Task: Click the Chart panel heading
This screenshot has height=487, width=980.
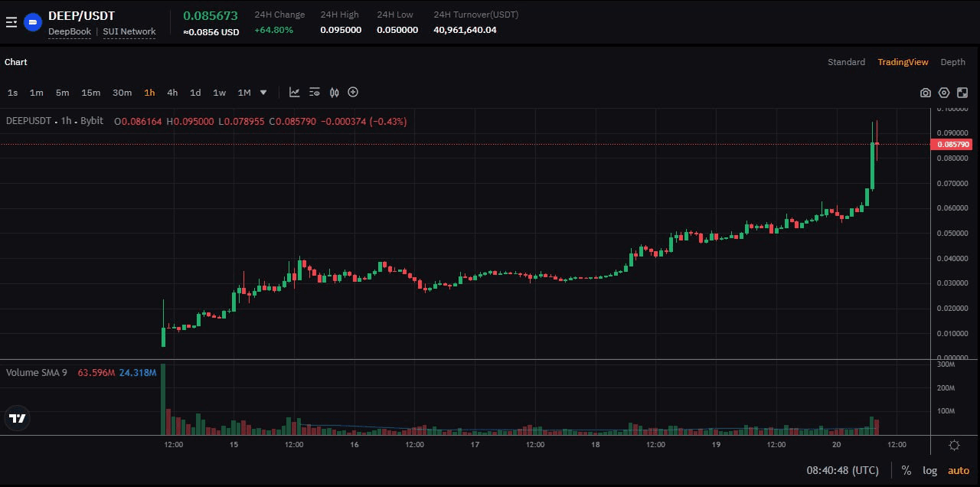Action: coord(16,62)
